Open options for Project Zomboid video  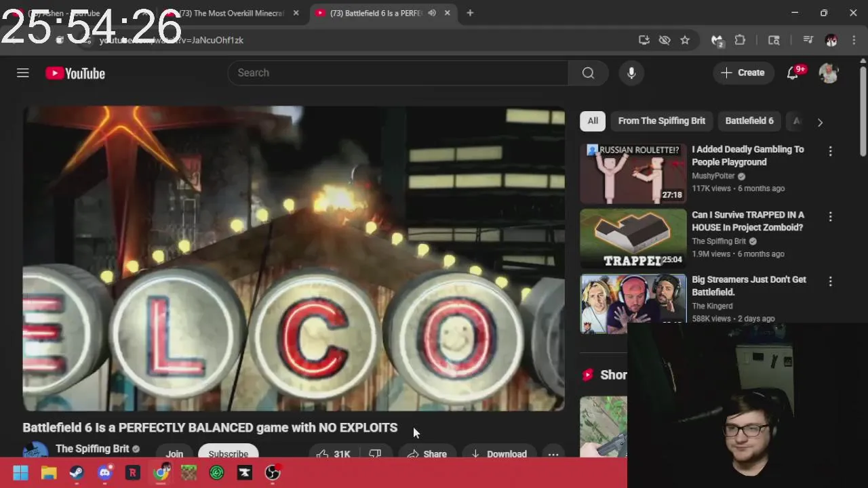(x=830, y=217)
